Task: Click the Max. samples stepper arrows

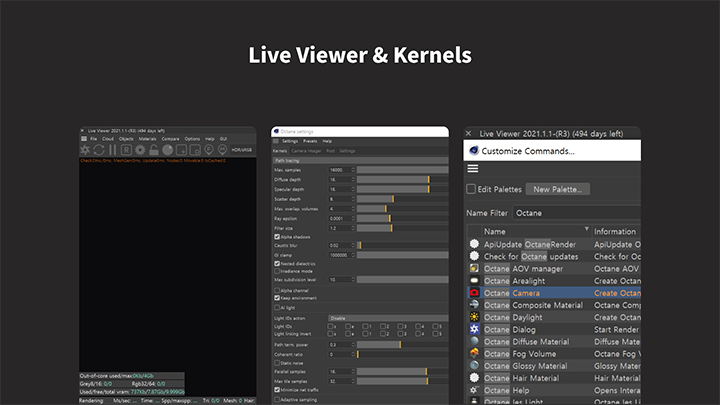Action: tap(353, 170)
